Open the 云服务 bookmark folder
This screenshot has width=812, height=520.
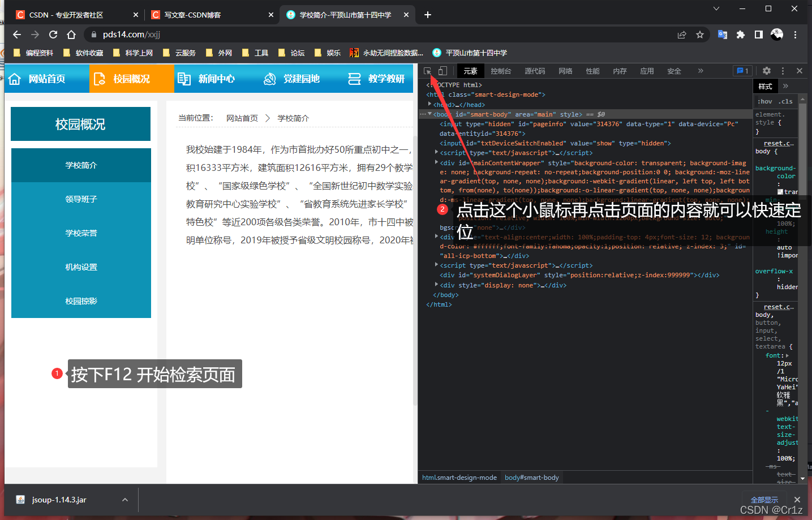pyautogui.click(x=179, y=53)
